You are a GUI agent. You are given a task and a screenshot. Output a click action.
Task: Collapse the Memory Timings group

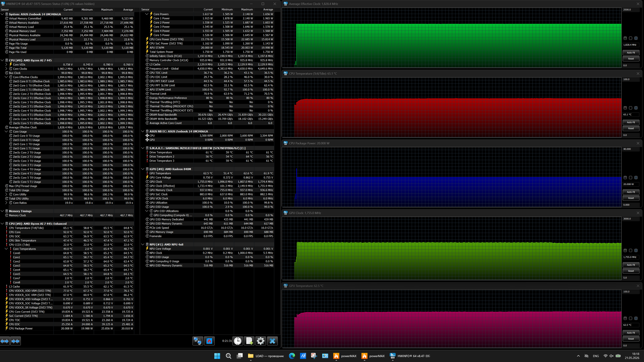2,211
